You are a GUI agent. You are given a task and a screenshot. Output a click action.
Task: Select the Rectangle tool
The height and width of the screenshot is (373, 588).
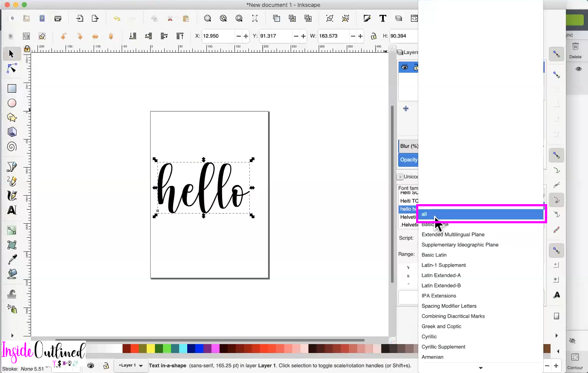pos(11,88)
